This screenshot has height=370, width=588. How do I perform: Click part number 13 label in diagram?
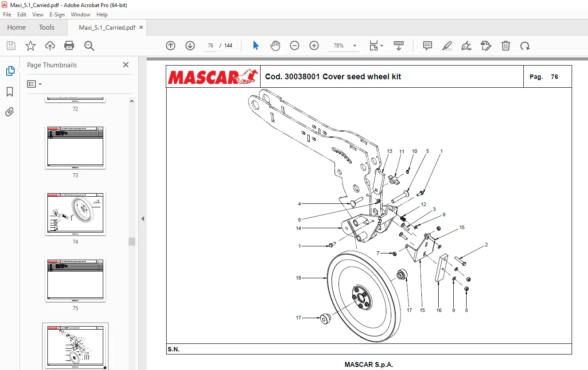coord(389,151)
